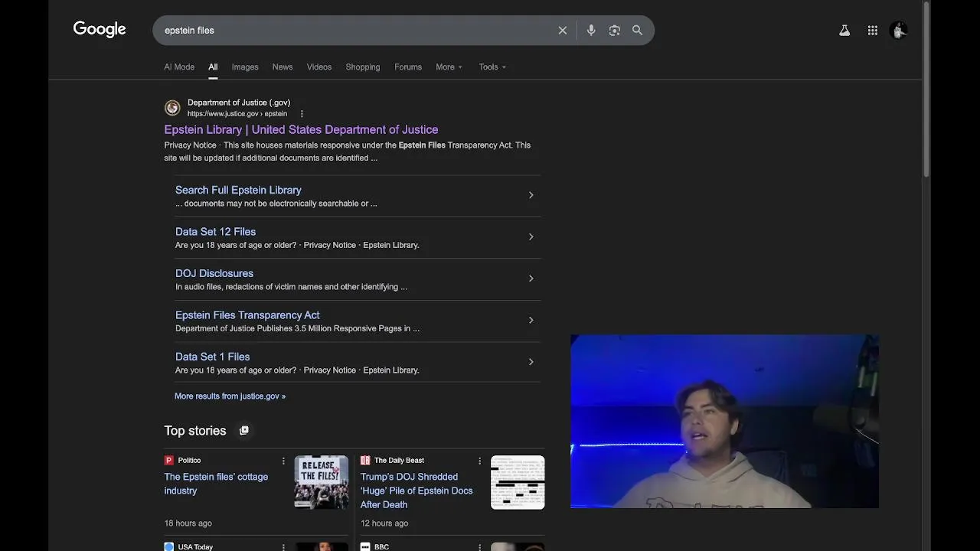Viewport: 980px width, 551px height.
Task: Open the options menu for the BBC story
Action: click(x=480, y=547)
